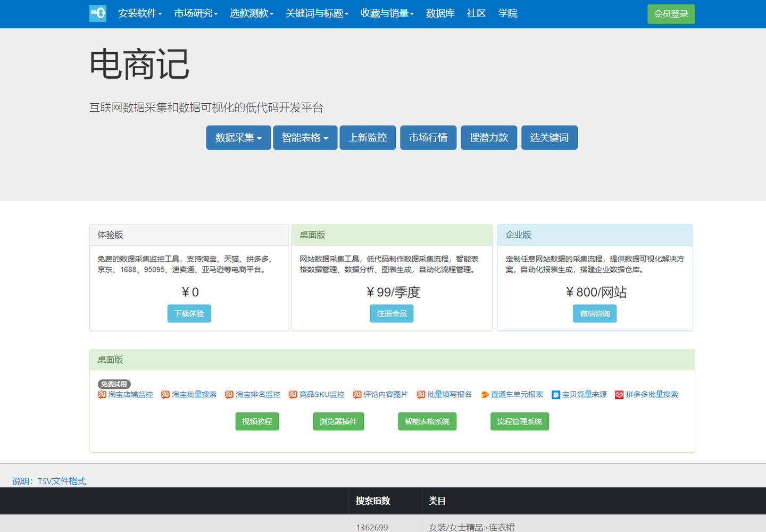The width and height of the screenshot is (766, 532).
Task: Click the ￥800/网站 price text
Action: [x=595, y=292]
